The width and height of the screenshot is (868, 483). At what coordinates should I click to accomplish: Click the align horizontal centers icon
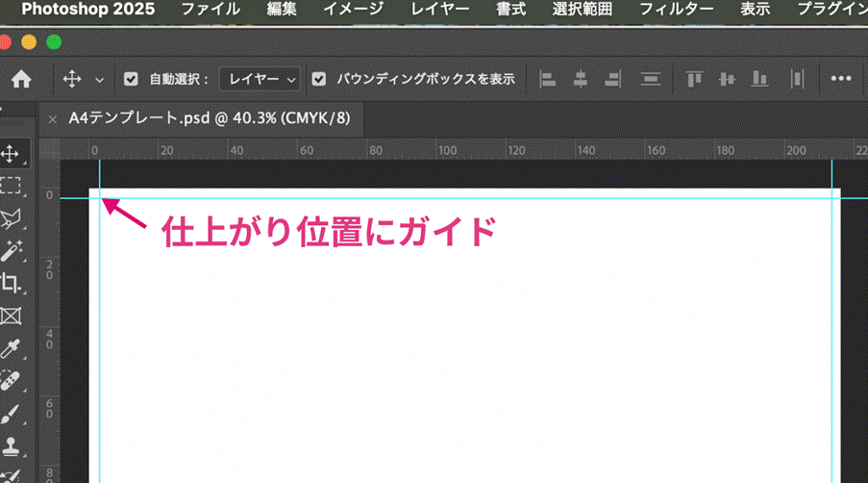pyautogui.click(x=581, y=79)
